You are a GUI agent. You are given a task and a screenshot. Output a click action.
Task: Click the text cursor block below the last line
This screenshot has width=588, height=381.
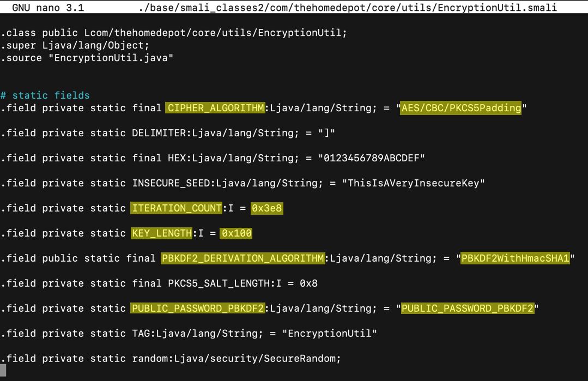pyautogui.click(x=3, y=370)
